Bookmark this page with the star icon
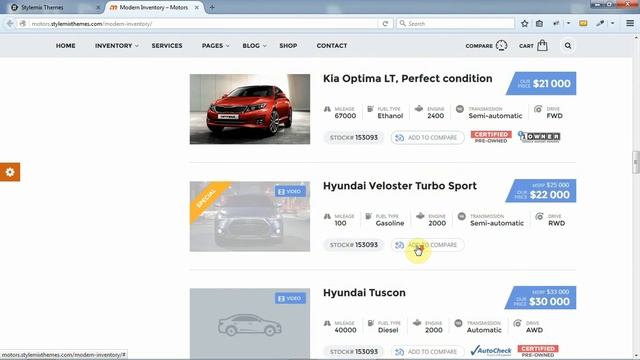 (524, 24)
